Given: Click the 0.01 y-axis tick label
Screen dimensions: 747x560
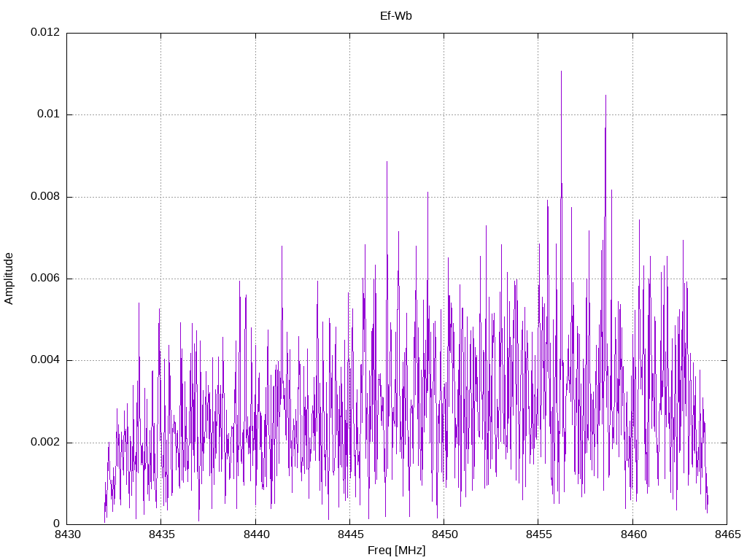Looking at the screenshot, I should point(49,114).
